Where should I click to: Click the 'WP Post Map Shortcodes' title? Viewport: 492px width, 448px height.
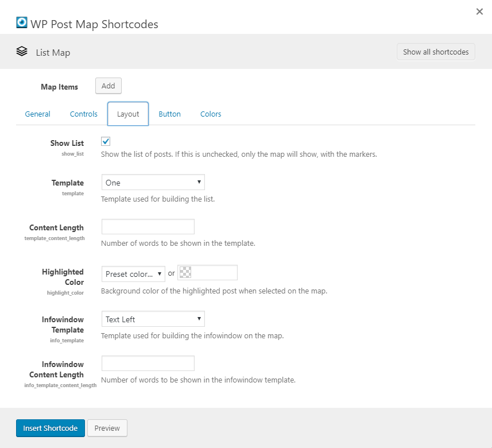pos(95,24)
